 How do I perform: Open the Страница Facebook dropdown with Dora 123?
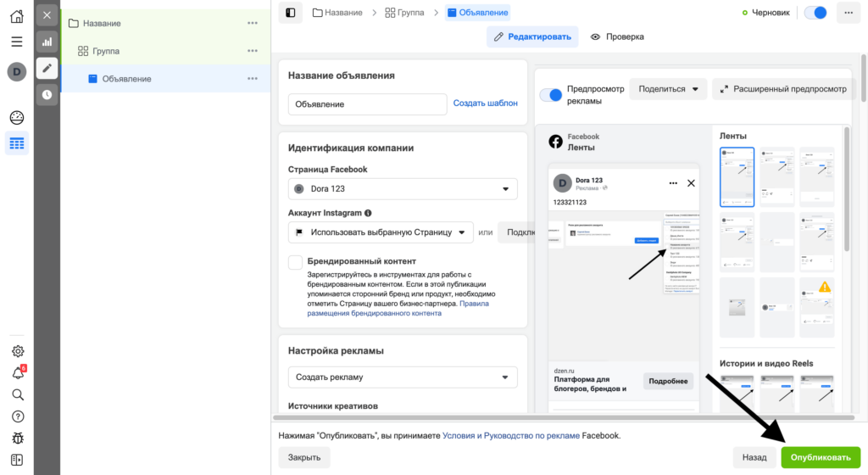[x=403, y=188]
